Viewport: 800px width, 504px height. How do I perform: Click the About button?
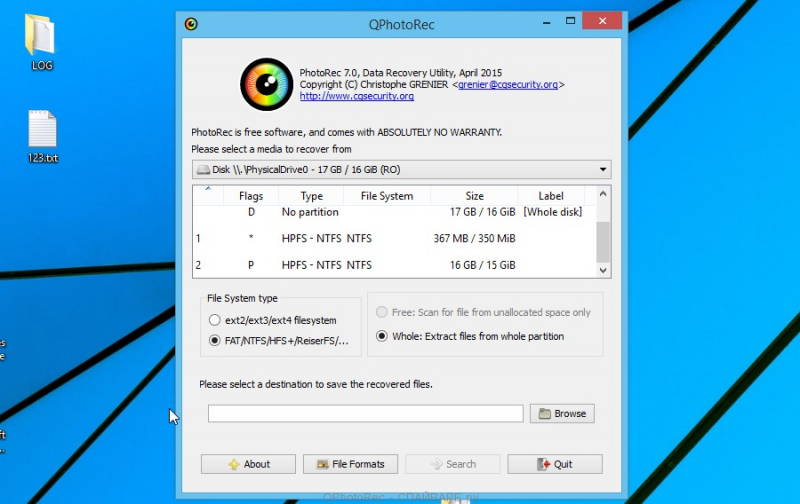click(248, 464)
